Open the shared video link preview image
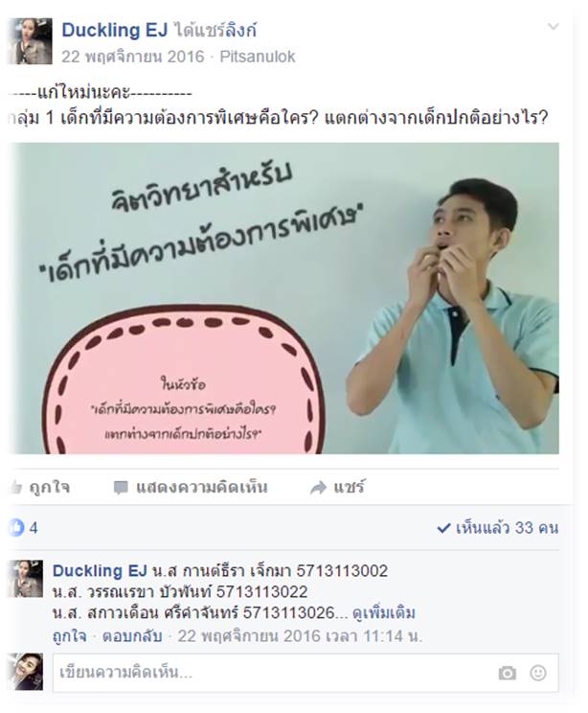 pyautogui.click(x=284, y=298)
